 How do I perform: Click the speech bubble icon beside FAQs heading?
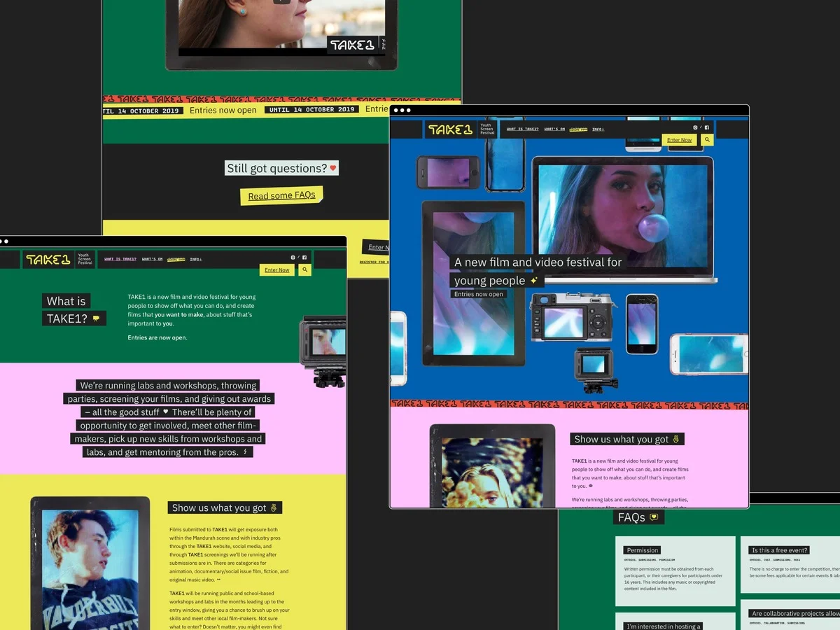pyautogui.click(x=654, y=517)
